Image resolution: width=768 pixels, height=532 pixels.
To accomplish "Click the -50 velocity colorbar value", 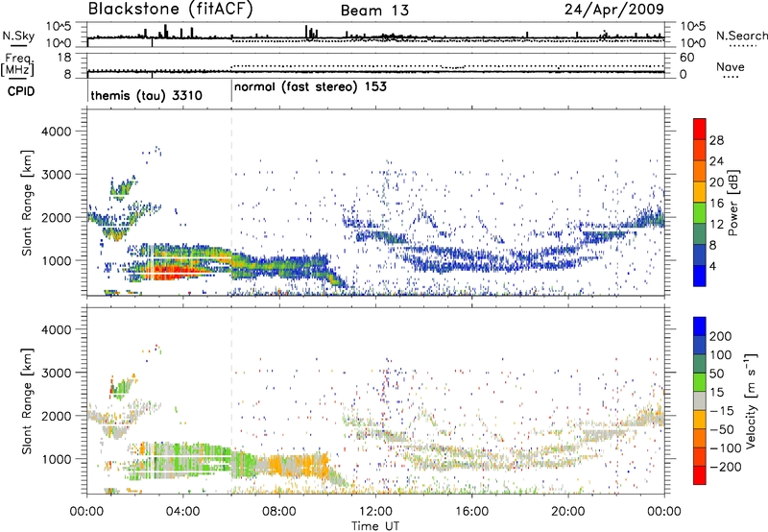I will (x=723, y=429).
